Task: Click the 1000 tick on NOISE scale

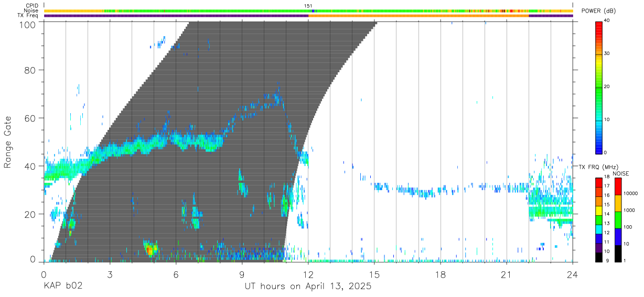Action: [x=630, y=210]
